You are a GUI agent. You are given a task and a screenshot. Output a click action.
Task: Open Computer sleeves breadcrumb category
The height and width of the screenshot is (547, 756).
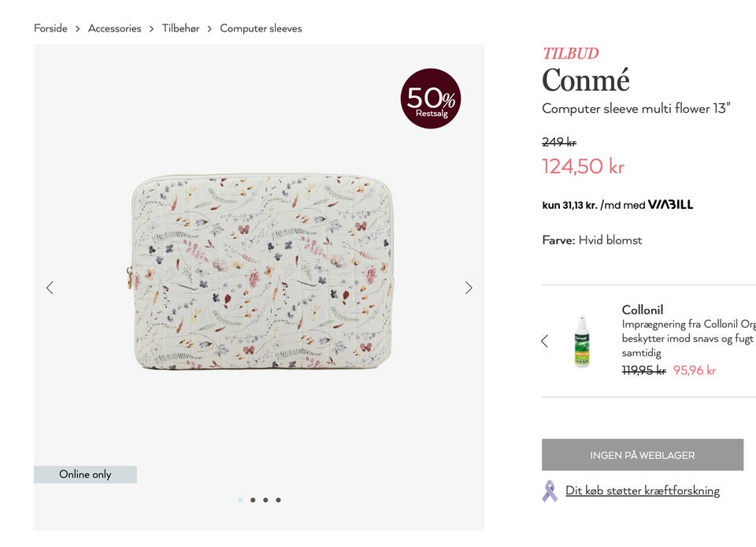(261, 28)
